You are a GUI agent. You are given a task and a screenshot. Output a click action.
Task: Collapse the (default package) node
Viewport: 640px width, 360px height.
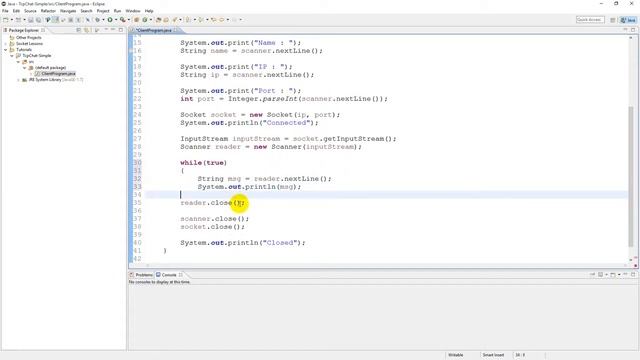(x=24, y=68)
